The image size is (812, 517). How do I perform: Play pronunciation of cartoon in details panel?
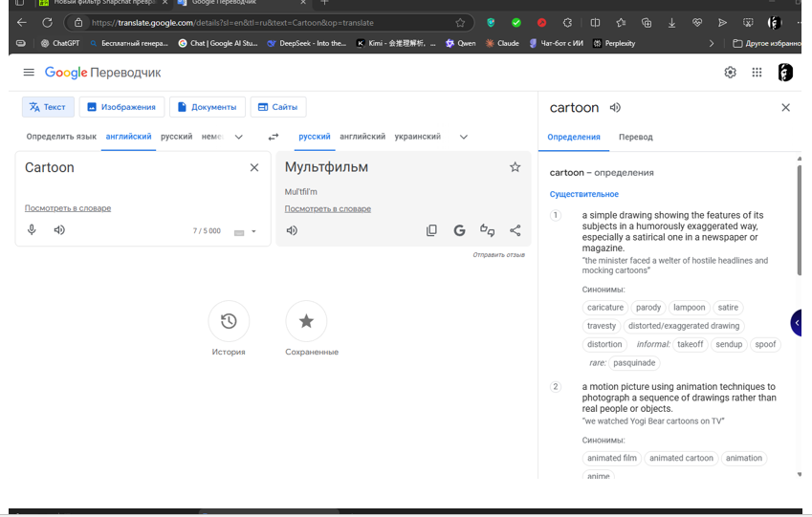(x=615, y=108)
